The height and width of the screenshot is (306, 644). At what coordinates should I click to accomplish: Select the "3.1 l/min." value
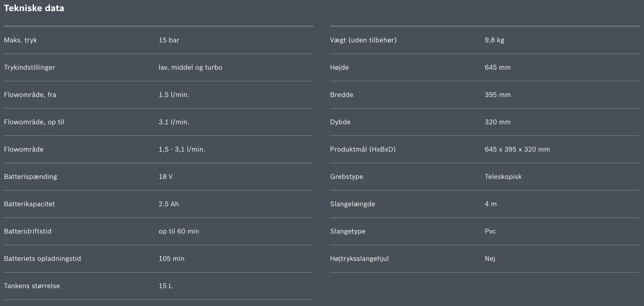pyautogui.click(x=174, y=122)
